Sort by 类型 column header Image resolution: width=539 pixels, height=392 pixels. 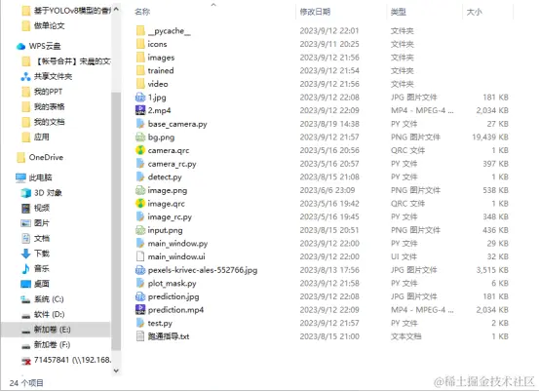click(398, 12)
